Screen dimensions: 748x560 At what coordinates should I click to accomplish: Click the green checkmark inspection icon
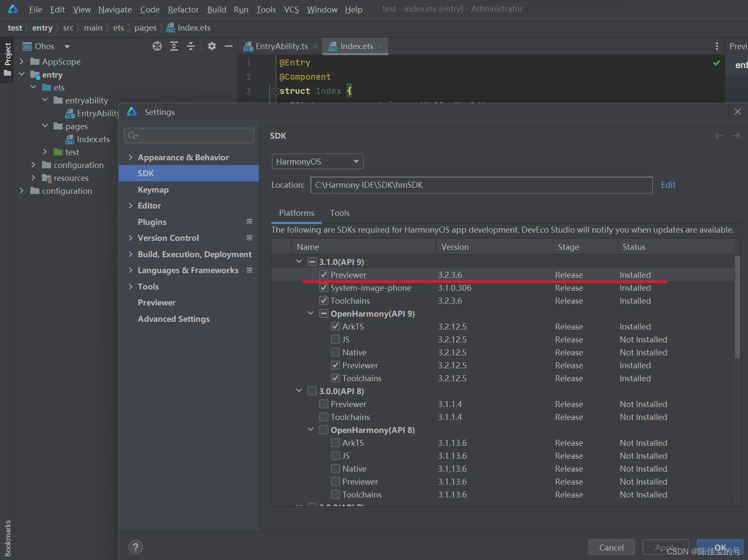click(716, 63)
